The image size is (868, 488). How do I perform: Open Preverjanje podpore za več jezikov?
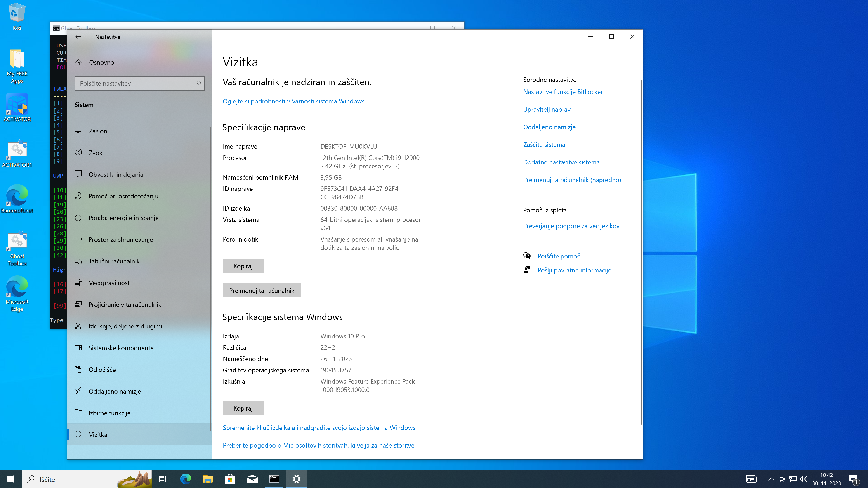tap(571, 226)
